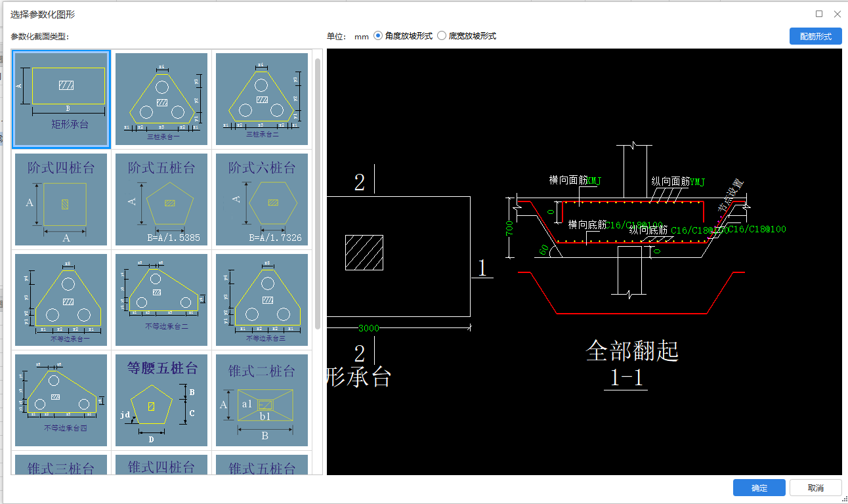Select 角度放坡形式 radio option
This screenshot has width=848, height=504.
click(x=378, y=36)
